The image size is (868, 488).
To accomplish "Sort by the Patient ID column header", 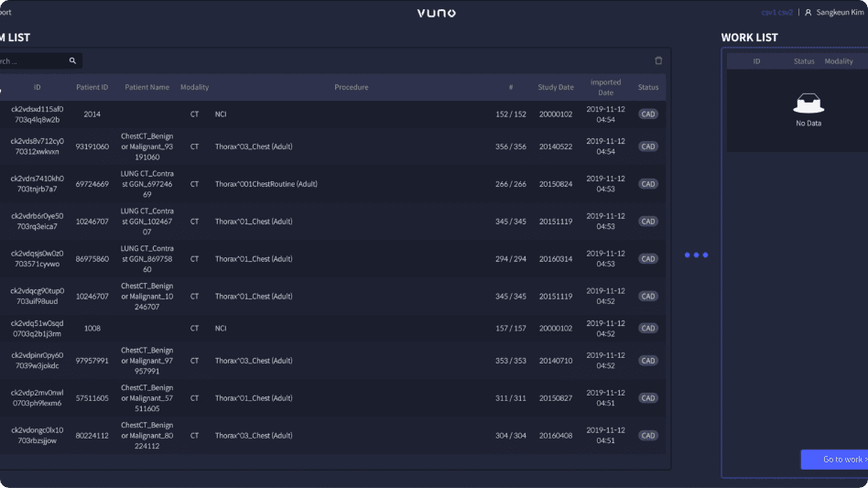I will 92,87.
